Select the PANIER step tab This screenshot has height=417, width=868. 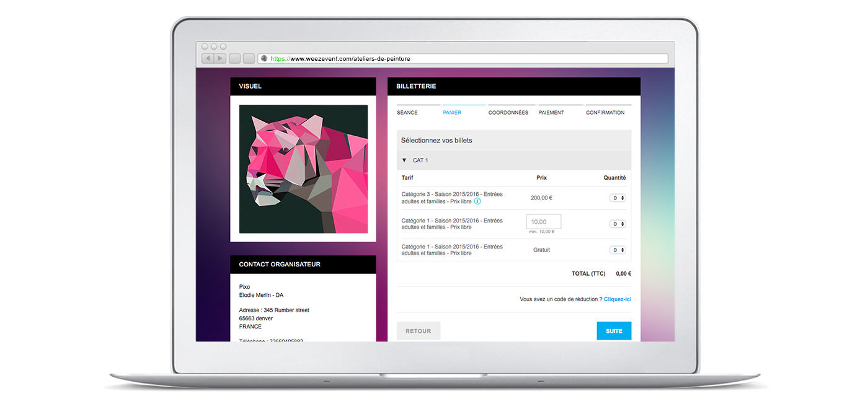(x=452, y=113)
